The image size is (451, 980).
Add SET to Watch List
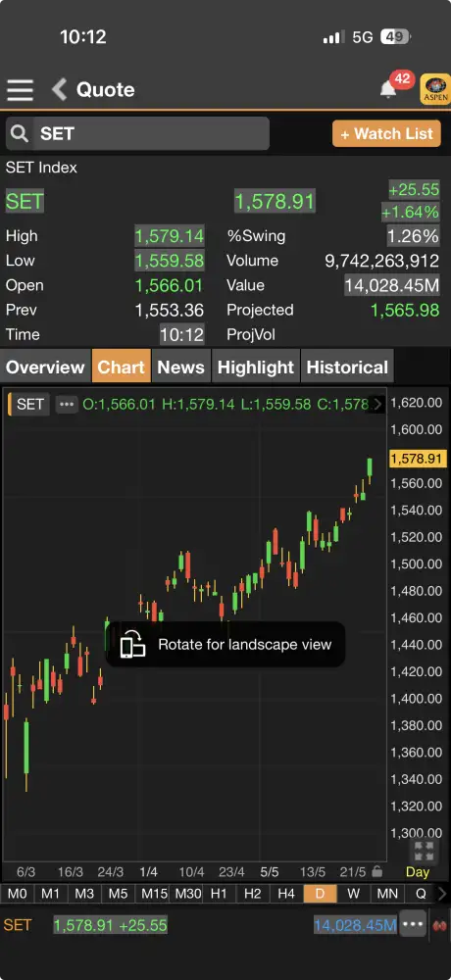(386, 133)
